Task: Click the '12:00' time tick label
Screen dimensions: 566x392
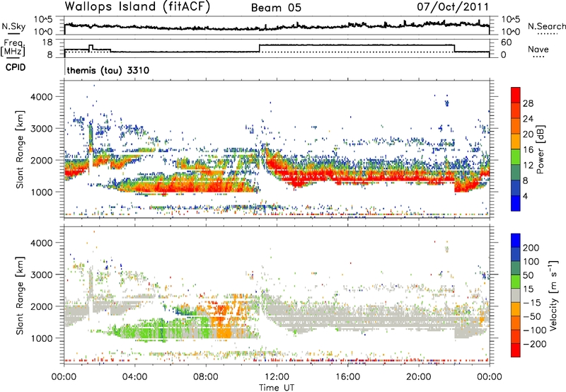Action: pos(277,377)
